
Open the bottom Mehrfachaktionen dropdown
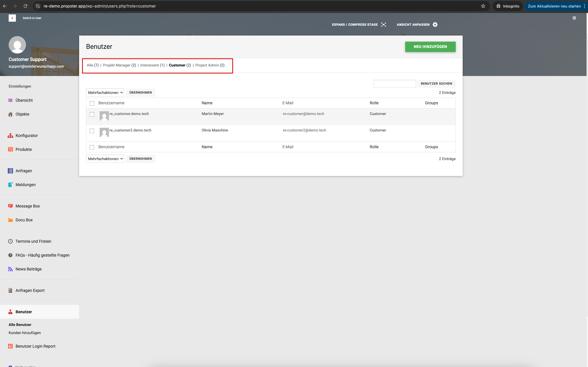click(x=105, y=159)
